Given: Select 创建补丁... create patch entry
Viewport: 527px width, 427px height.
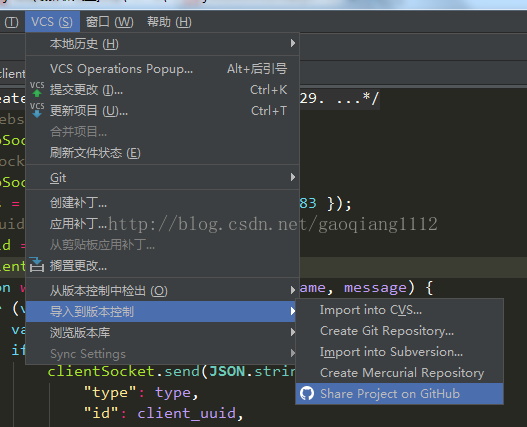Looking at the screenshot, I should 162,202.
